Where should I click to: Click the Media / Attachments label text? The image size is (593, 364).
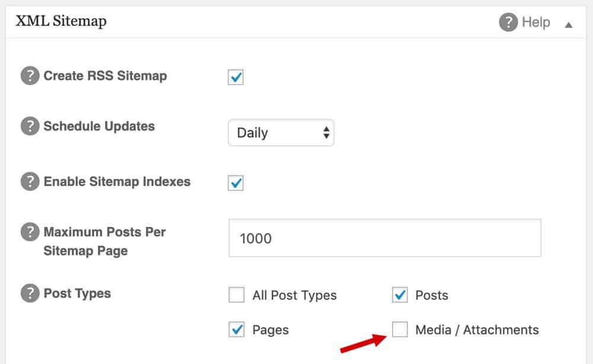point(477,330)
